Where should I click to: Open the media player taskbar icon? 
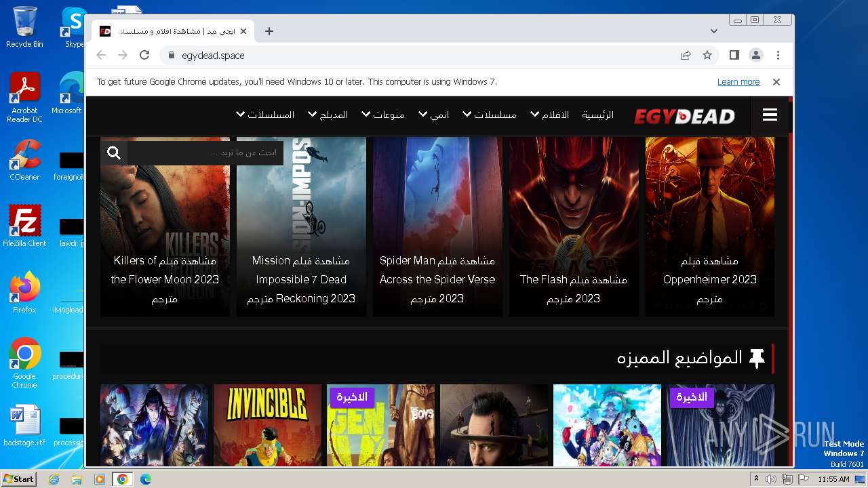(100, 479)
